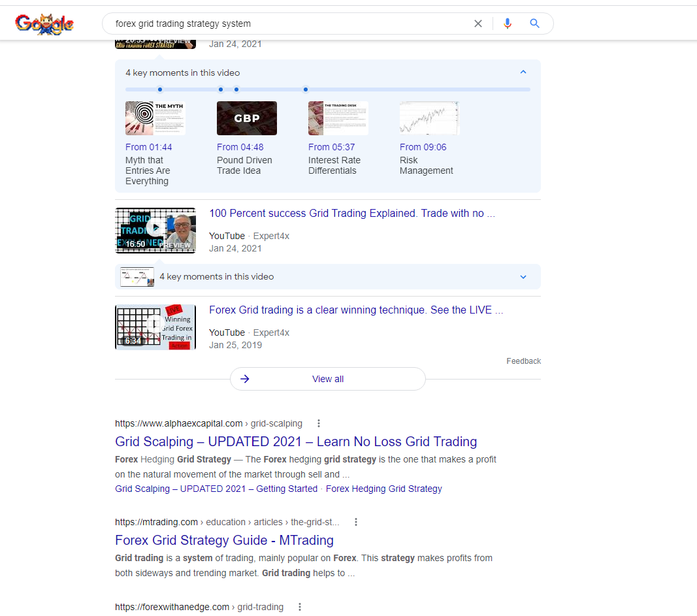This screenshot has width=697, height=616.
Task: Open the From 09:06 link
Action: coord(423,147)
